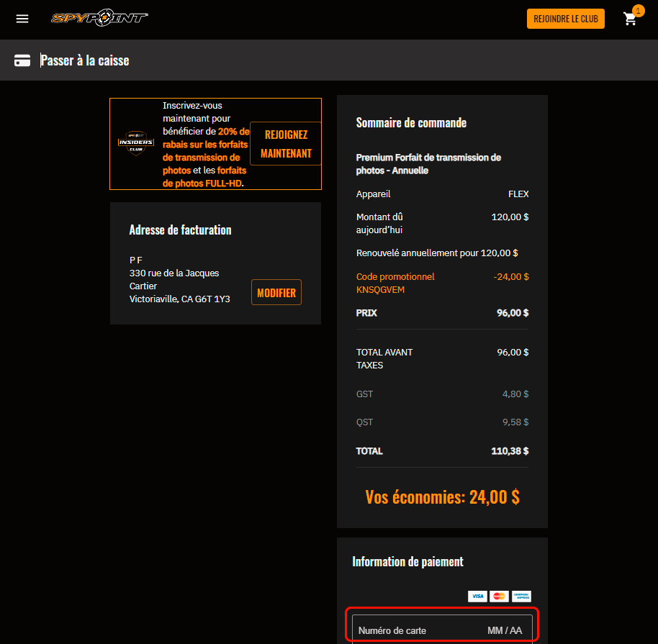Click the Sommaire de commande heading
The width and height of the screenshot is (658, 644).
pos(411,122)
